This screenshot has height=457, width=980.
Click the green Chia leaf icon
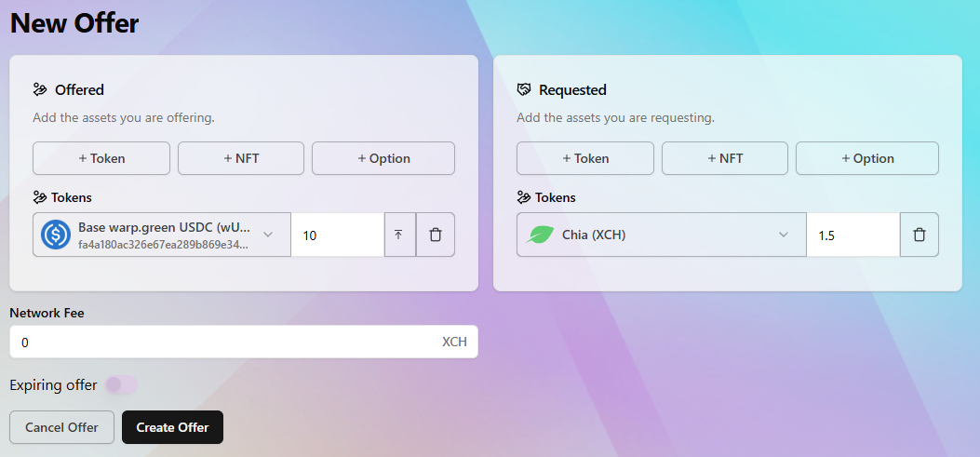click(x=540, y=235)
